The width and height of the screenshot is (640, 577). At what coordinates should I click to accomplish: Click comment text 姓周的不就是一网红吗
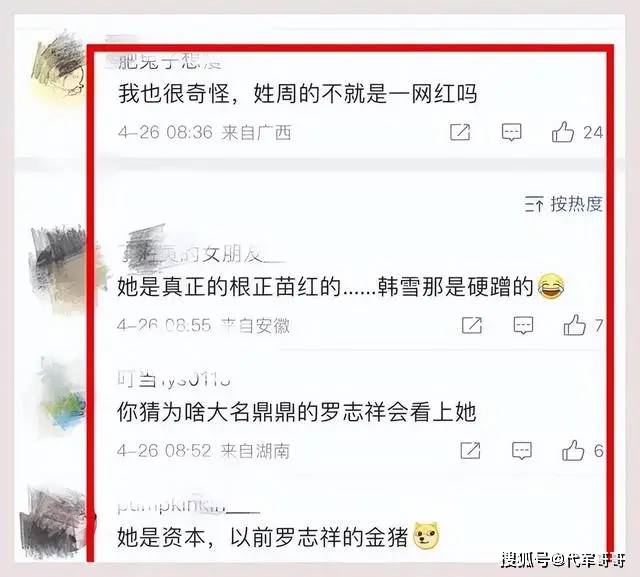tap(365, 94)
